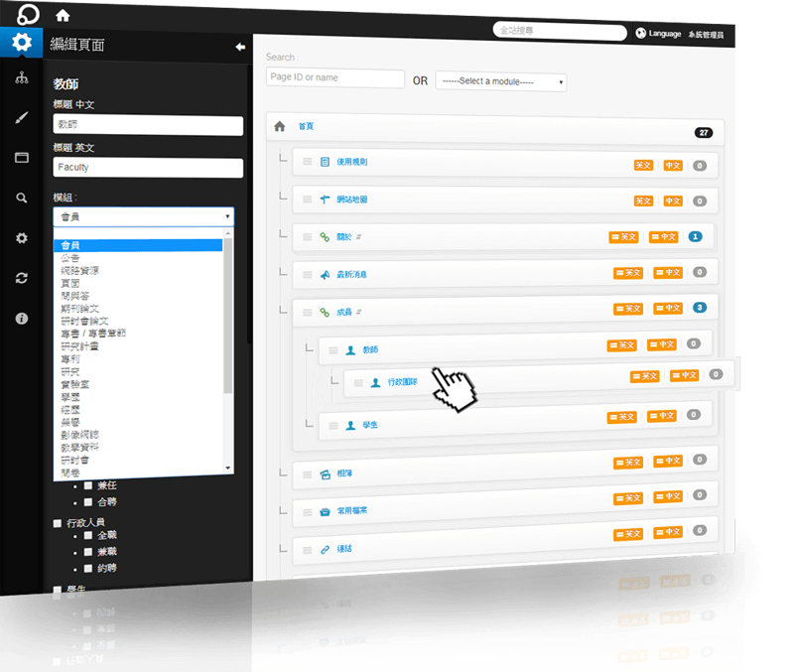Toggle the 行政人員 checkbox
Image resolution: width=794 pixels, height=672 pixels.
coord(58,522)
